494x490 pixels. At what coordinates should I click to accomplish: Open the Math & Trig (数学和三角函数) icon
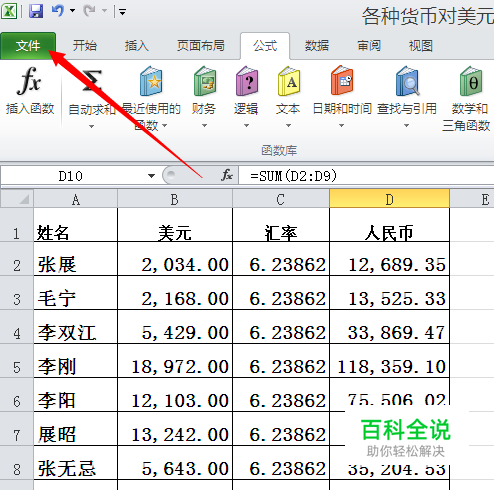[470, 81]
